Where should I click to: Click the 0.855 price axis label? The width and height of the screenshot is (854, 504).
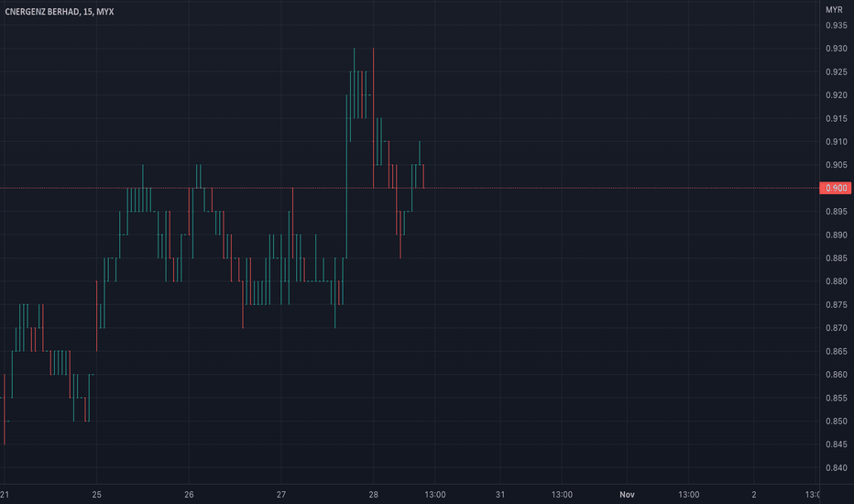(836, 398)
